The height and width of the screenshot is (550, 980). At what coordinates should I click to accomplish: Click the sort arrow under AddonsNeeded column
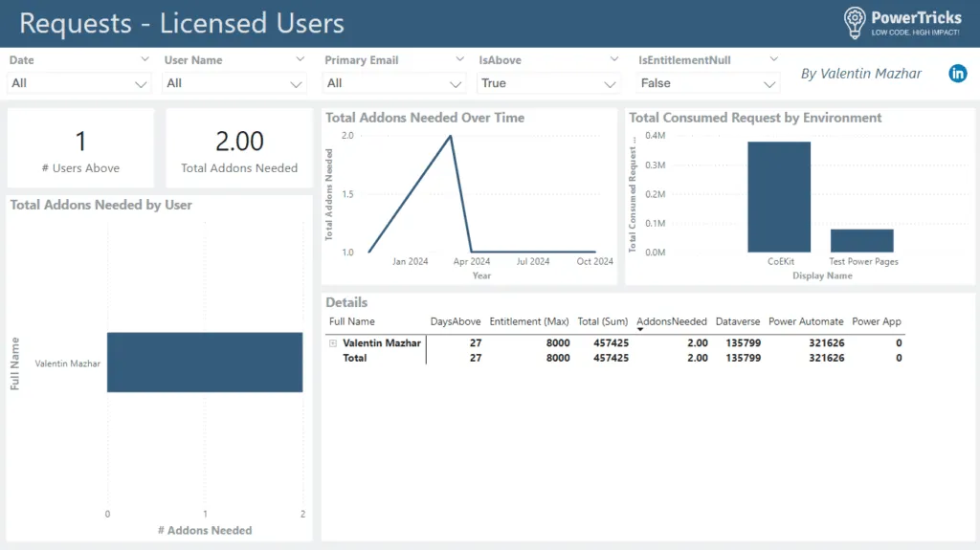pyautogui.click(x=640, y=329)
